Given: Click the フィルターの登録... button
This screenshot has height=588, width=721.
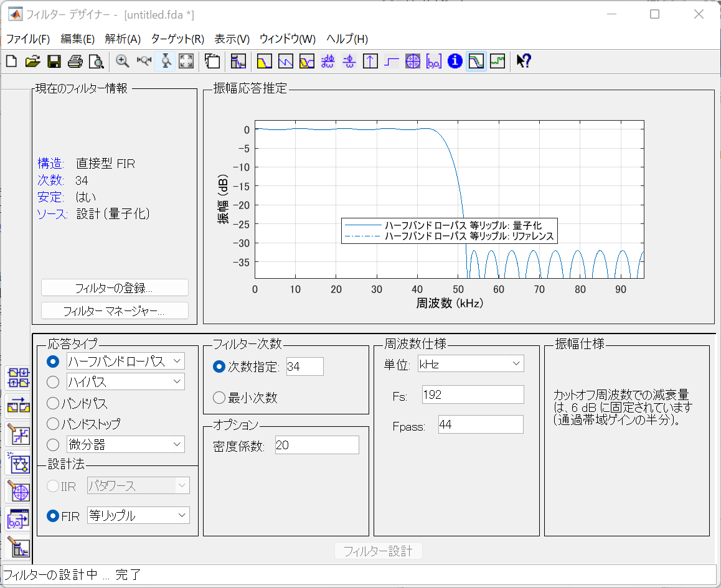Looking at the screenshot, I should [x=115, y=287].
